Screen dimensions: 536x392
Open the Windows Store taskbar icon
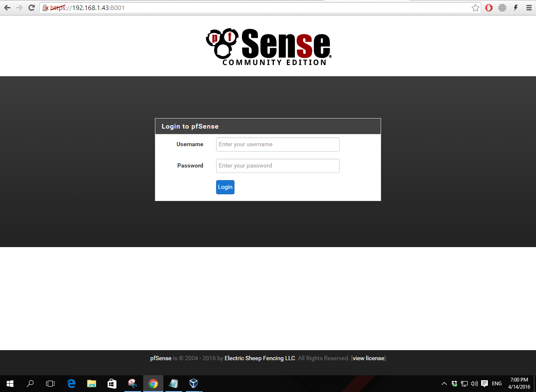click(112, 383)
